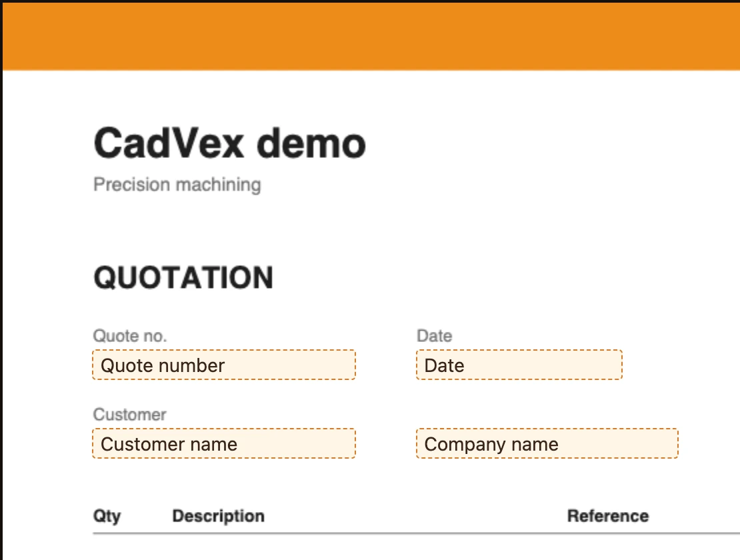Screen dimensions: 740x560
Task: Select the Date placeholder field
Action: click(x=519, y=365)
